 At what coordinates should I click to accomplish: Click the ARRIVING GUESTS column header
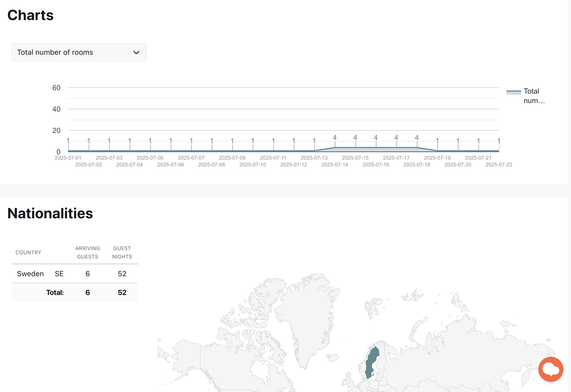tap(87, 252)
